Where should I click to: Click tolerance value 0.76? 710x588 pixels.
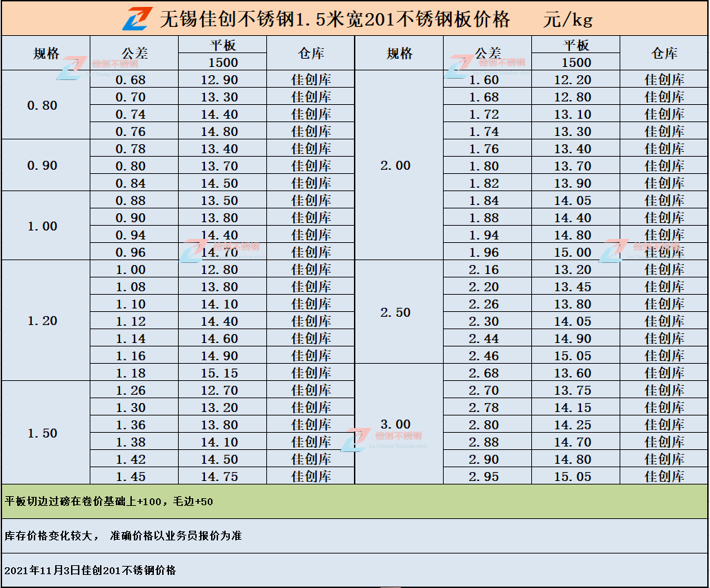click(130, 131)
